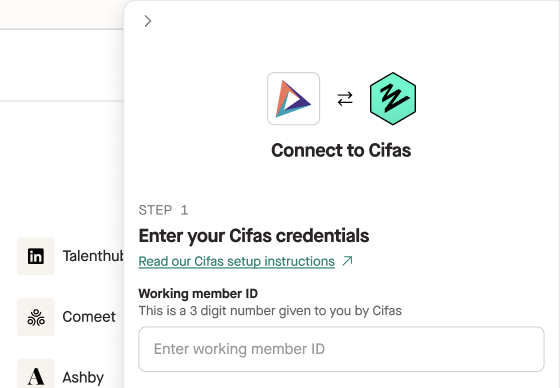560x388 pixels.
Task: Click the colorful triangle app logo
Action: pyautogui.click(x=293, y=99)
